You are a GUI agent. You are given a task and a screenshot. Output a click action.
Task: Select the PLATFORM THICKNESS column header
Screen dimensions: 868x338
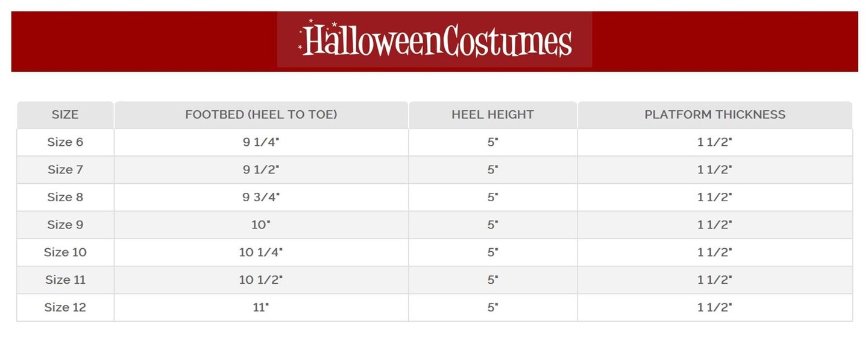[715, 114]
